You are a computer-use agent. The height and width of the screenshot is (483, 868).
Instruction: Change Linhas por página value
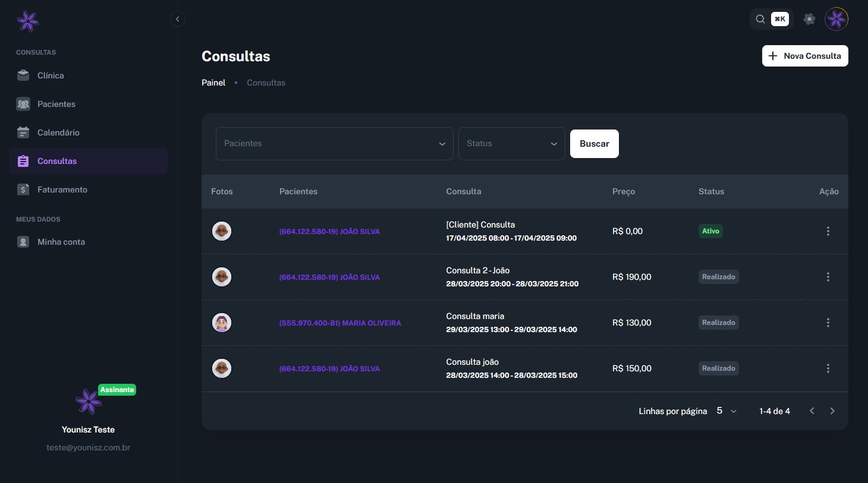click(x=726, y=411)
